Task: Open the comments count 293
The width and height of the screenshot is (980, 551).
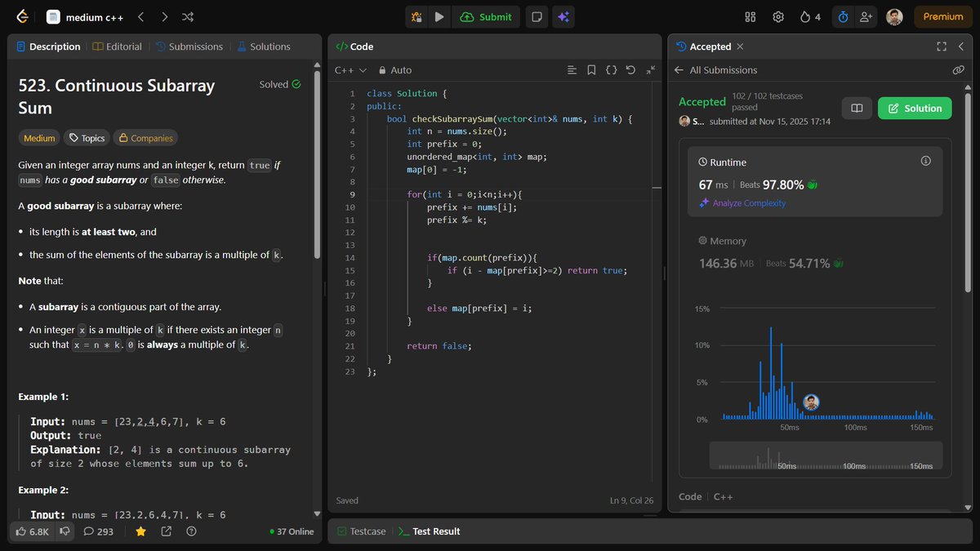Action: (98, 531)
